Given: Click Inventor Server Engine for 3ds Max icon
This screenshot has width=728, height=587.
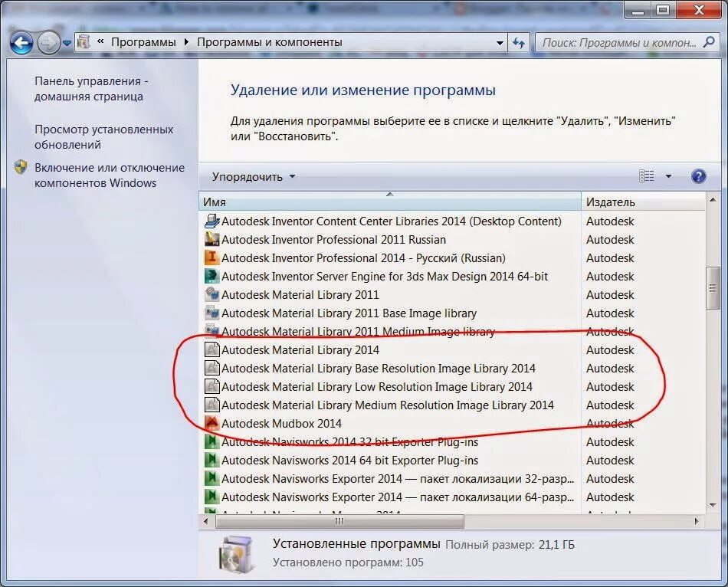Looking at the screenshot, I should click(x=212, y=277).
